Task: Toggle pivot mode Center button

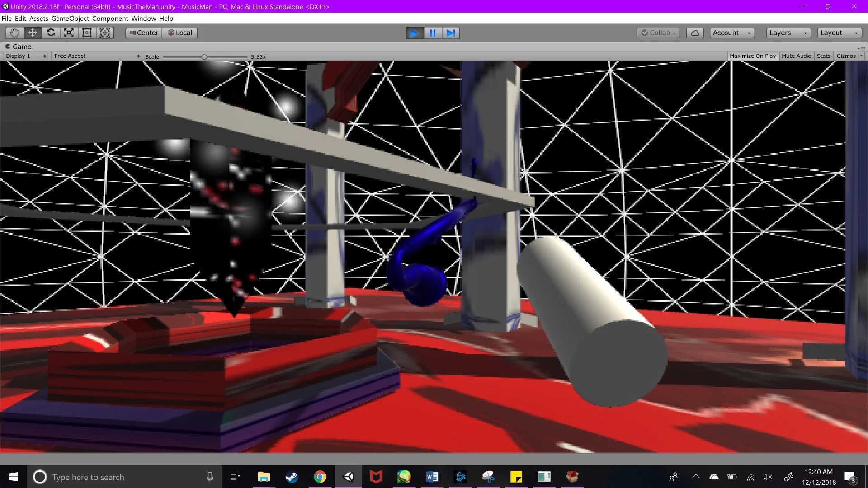Action: [144, 33]
